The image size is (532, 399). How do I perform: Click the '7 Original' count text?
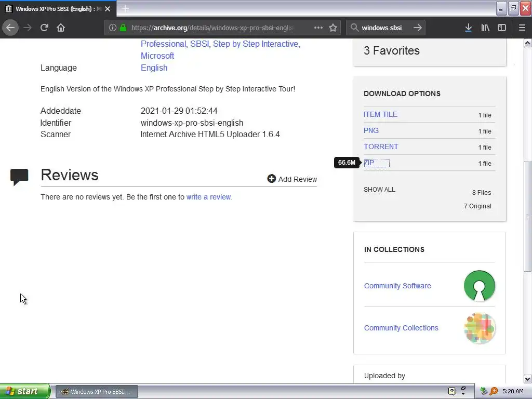[x=477, y=206]
